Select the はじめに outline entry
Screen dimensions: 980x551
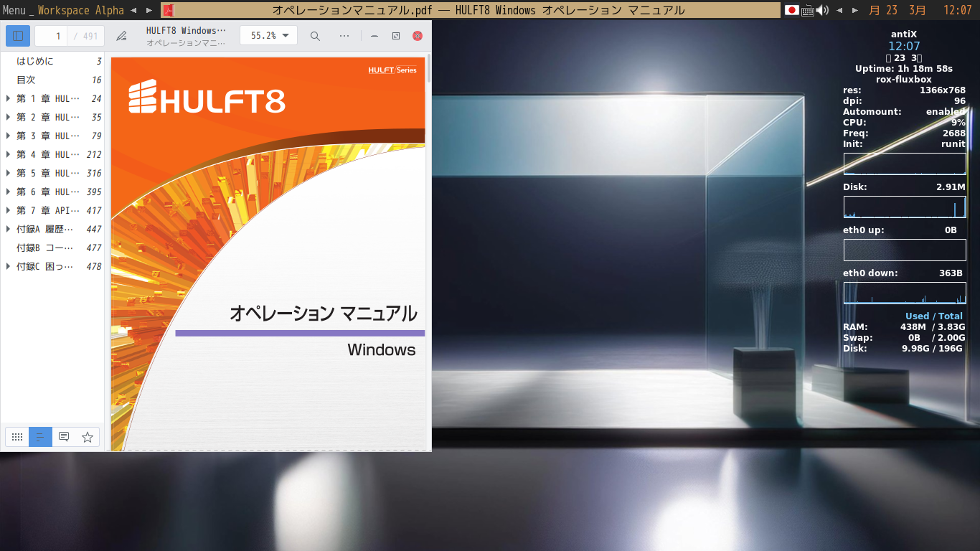pos(53,61)
